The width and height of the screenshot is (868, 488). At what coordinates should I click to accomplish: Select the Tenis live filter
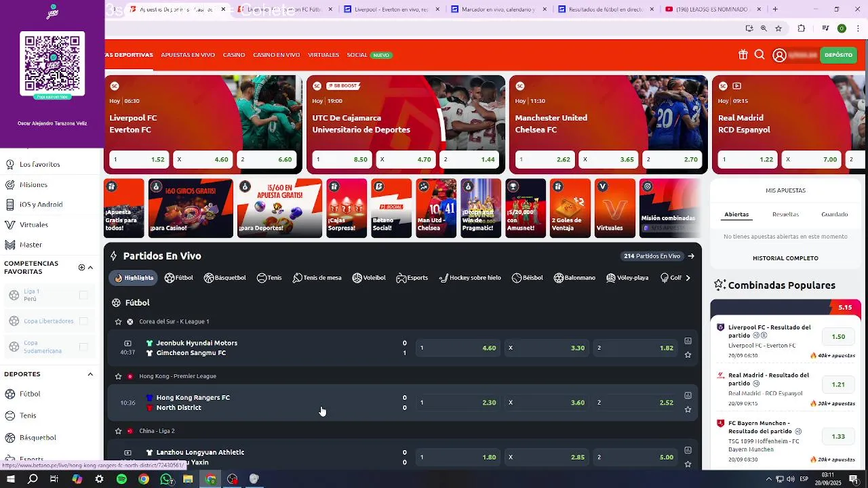[x=269, y=278]
